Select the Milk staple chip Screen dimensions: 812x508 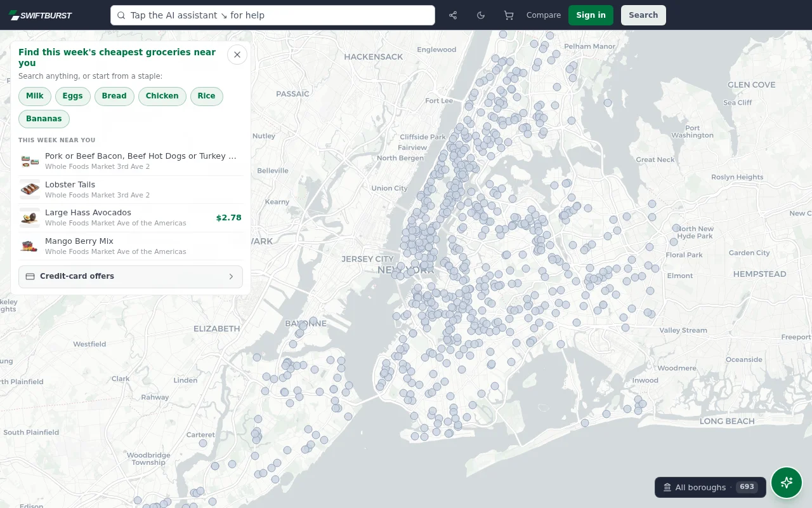point(35,96)
